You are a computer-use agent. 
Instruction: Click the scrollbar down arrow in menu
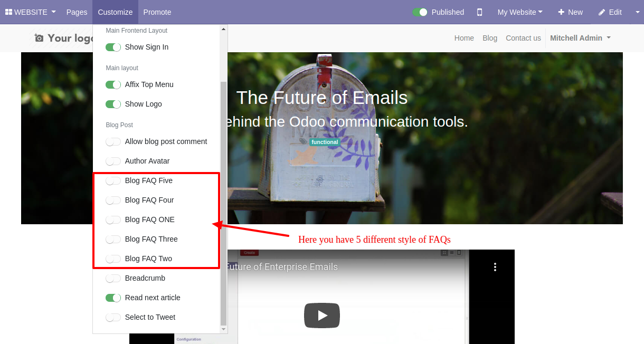pyautogui.click(x=223, y=329)
